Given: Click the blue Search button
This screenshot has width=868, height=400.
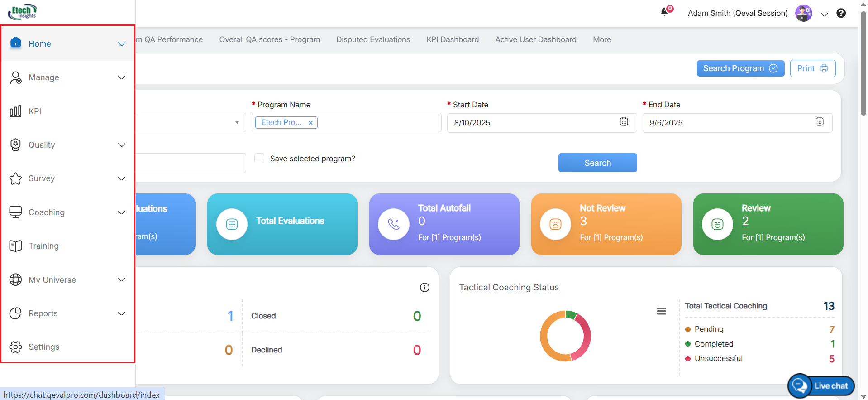Looking at the screenshot, I should (597, 163).
